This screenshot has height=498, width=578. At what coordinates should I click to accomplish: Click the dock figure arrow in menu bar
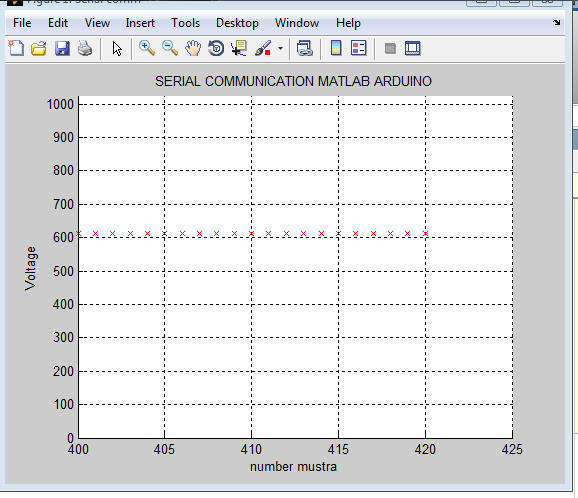coord(557,23)
